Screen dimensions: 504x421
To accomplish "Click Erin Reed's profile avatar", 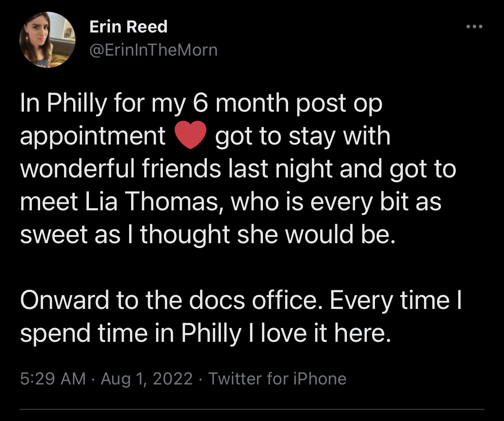I will click(47, 40).
